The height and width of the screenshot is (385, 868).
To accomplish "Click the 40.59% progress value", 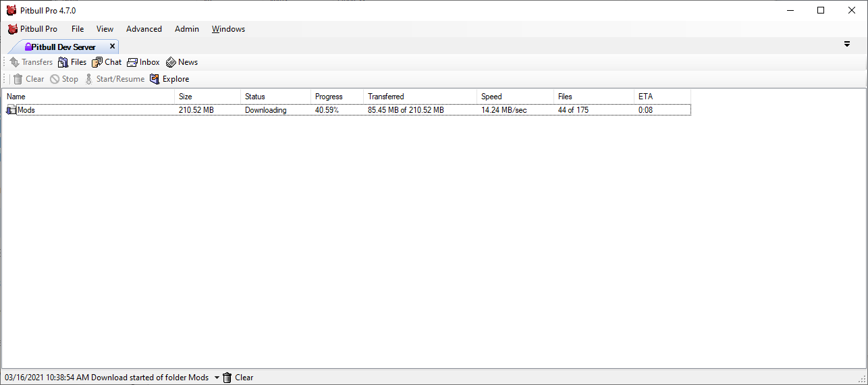I will pos(327,110).
